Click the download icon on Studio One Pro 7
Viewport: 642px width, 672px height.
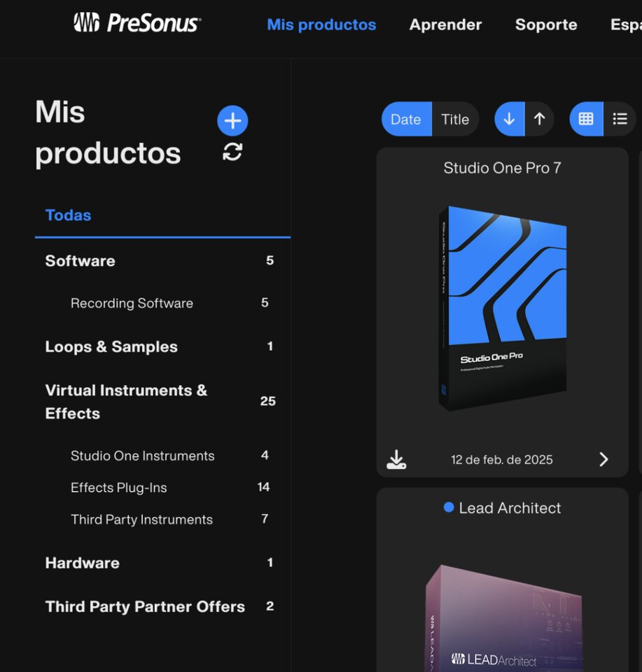point(397,459)
